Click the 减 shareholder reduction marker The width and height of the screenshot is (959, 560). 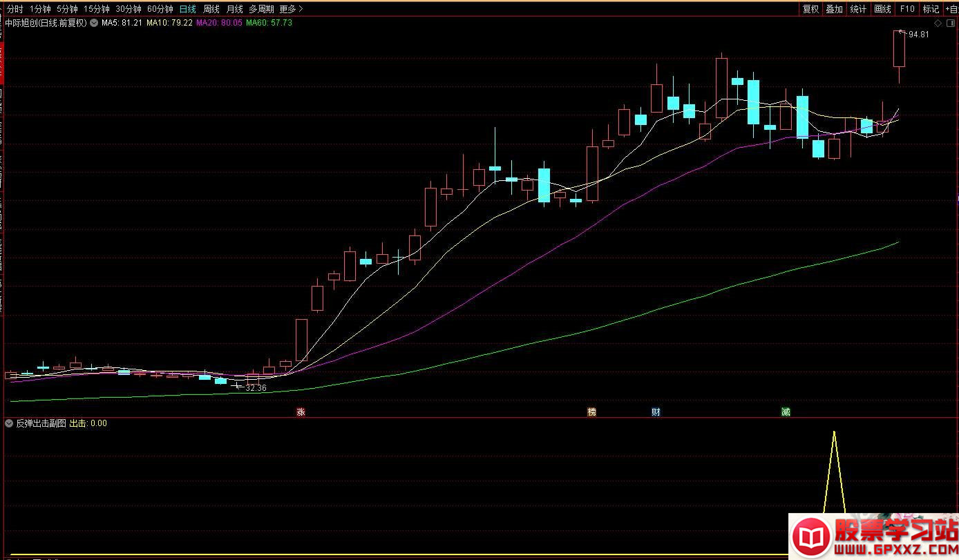(x=786, y=412)
